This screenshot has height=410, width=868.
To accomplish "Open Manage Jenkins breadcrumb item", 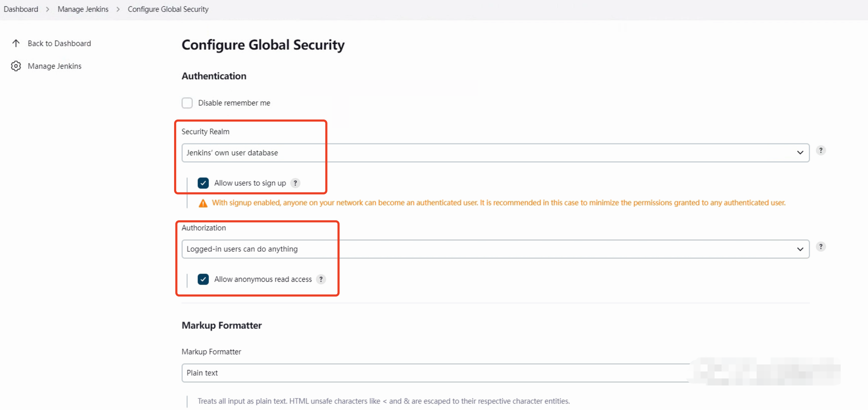I will [83, 9].
